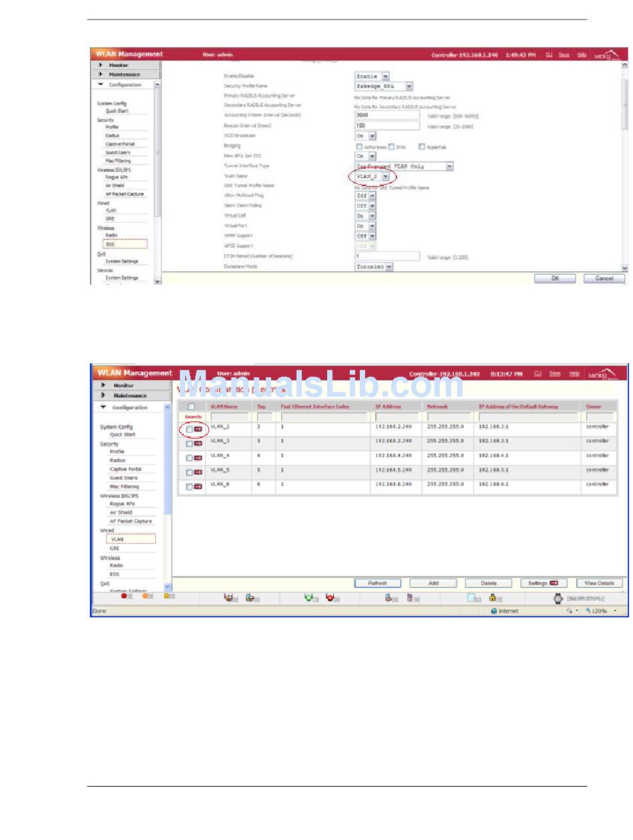Tick the checkbox for VLAN_6
The width and height of the screenshot is (633, 840).
tap(189, 488)
